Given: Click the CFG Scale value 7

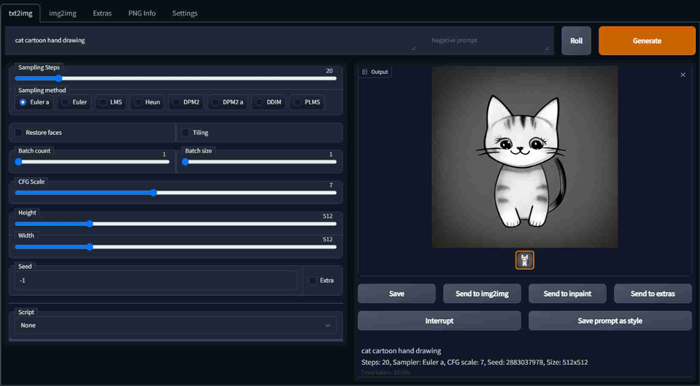Looking at the screenshot, I should (x=331, y=185).
